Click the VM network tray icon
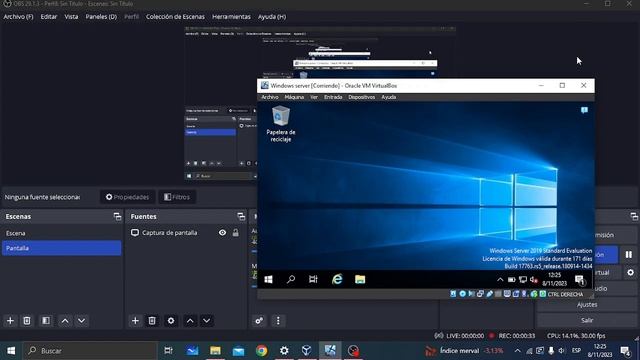The width and height of the screenshot is (640, 360). pos(523,280)
